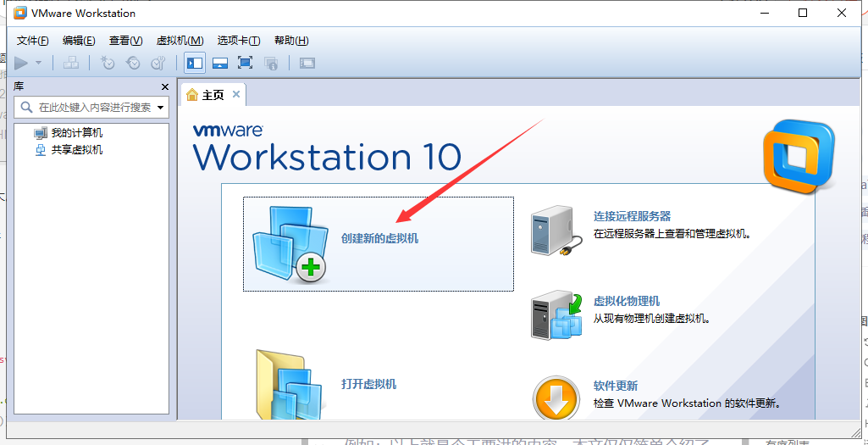The width and height of the screenshot is (868, 445).
Task: Click the revert to snapshot toolbar icon
Action: coord(133,64)
